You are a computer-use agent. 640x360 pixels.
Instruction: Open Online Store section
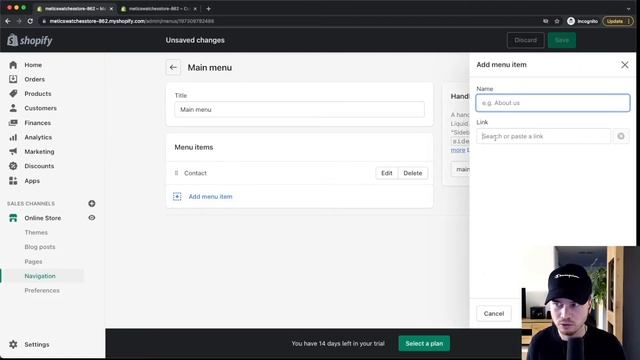(42, 218)
